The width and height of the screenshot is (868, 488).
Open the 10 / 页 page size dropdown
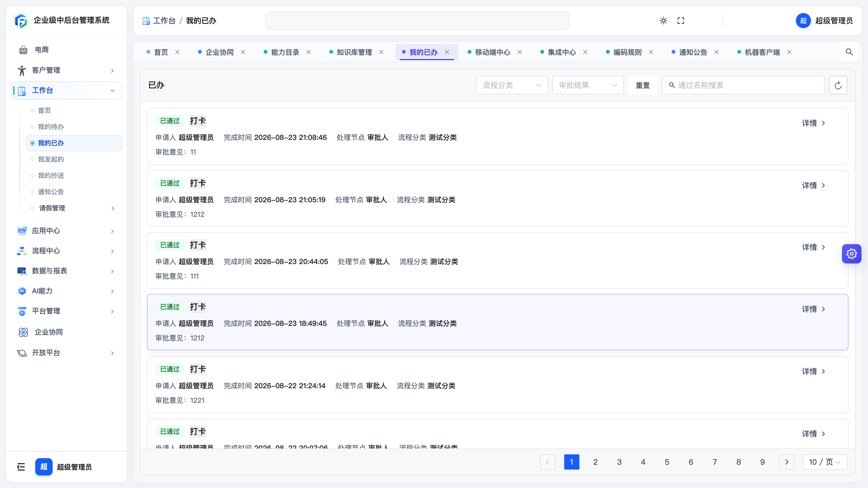point(825,462)
